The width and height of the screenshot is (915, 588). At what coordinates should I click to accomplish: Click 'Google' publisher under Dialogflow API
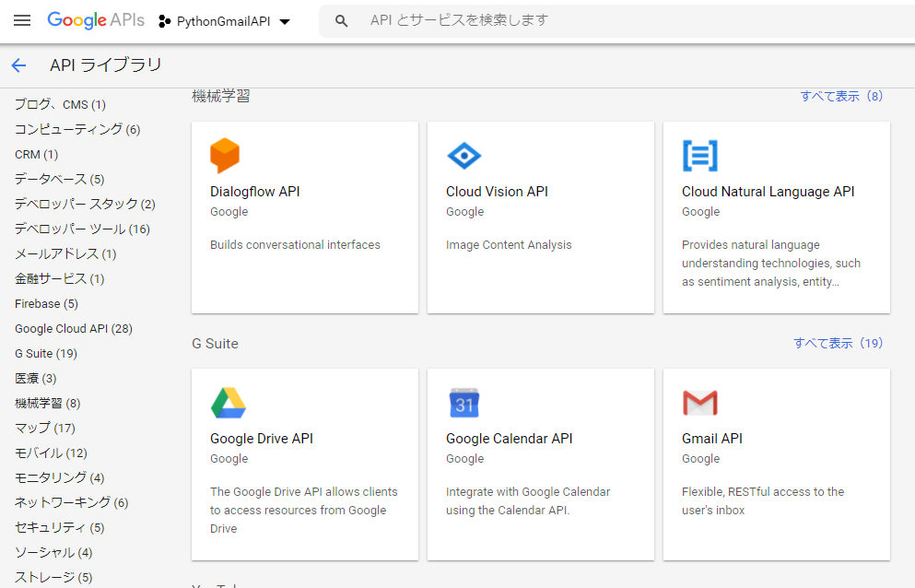(229, 212)
